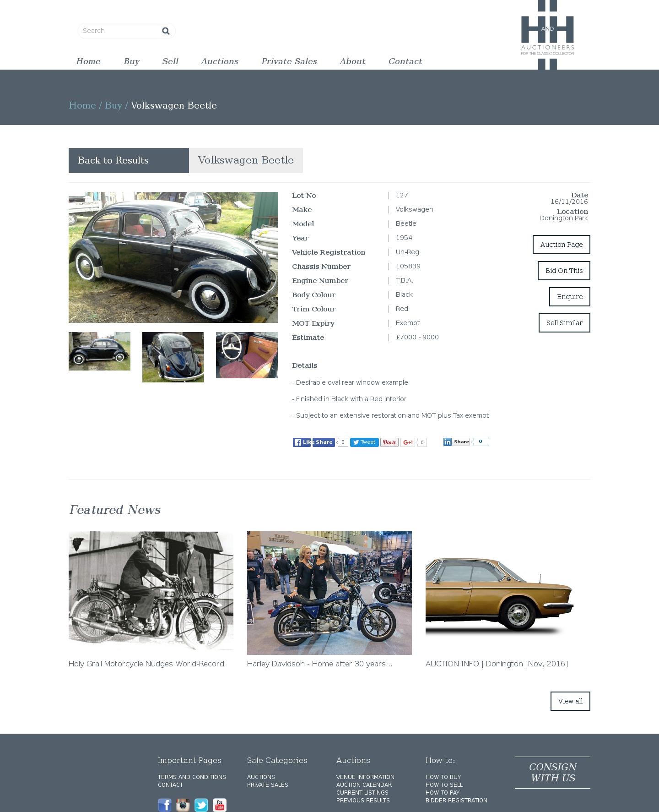This screenshot has width=659, height=812.
Task: Click the Google +1 button
Action: [x=408, y=442]
